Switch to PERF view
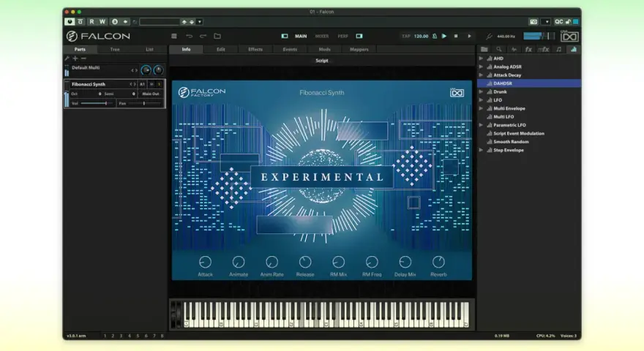This screenshot has width=644, height=351. 343,36
